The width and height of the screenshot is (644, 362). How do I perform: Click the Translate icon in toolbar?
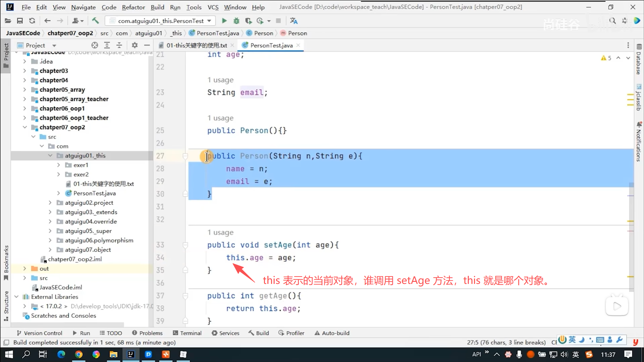[x=294, y=21]
